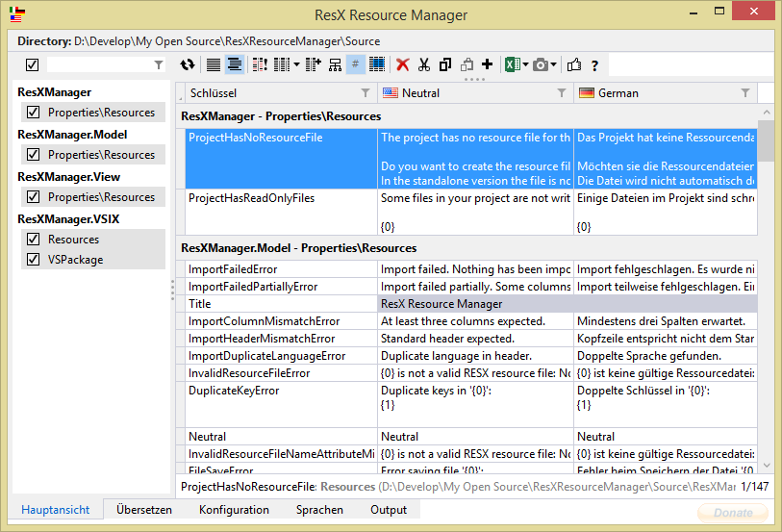Open the German column filter funnel
Image resolution: width=782 pixels, height=532 pixels.
click(x=745, y=92)
